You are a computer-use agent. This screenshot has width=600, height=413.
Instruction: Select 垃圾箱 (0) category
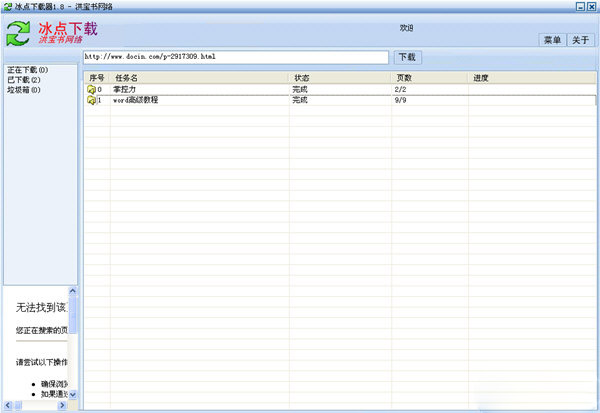coord(24,90)
